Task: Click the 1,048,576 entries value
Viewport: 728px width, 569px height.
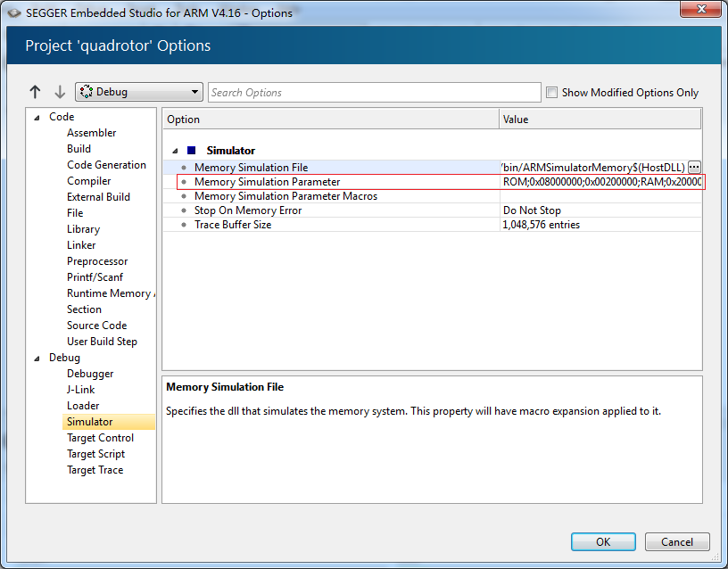Action: click(x=542, y=225)
